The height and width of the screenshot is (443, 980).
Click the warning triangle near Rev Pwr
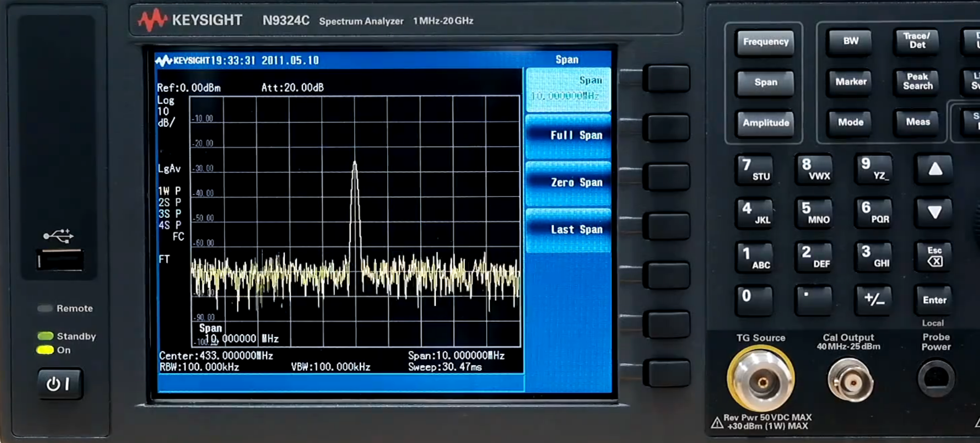click(717, 423)
